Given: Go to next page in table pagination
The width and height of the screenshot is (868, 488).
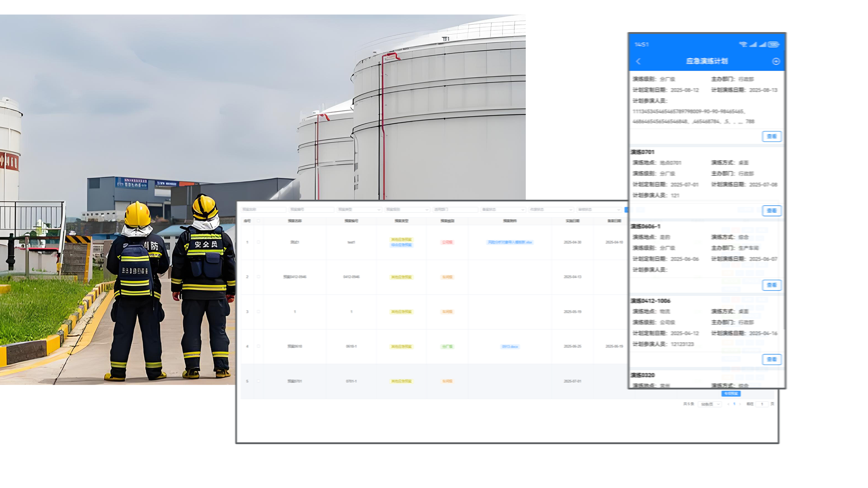Looking at the screenshot, I should click(x=740, y=404).
